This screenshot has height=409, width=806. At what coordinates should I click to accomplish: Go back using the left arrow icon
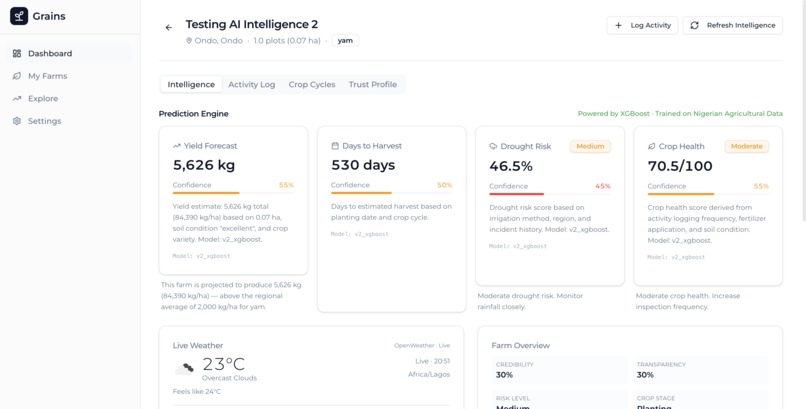(x=169, y=28)
